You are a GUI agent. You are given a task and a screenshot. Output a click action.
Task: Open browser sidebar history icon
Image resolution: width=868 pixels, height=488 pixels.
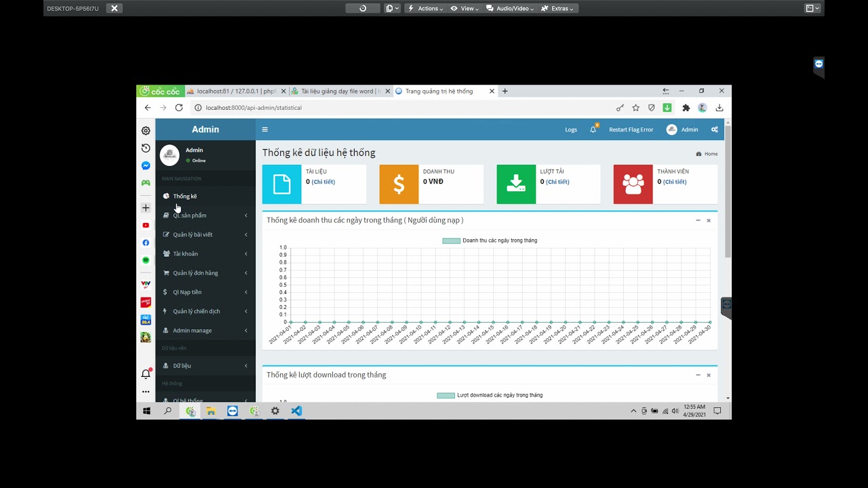pyautogui.click(x=146, y=148)
